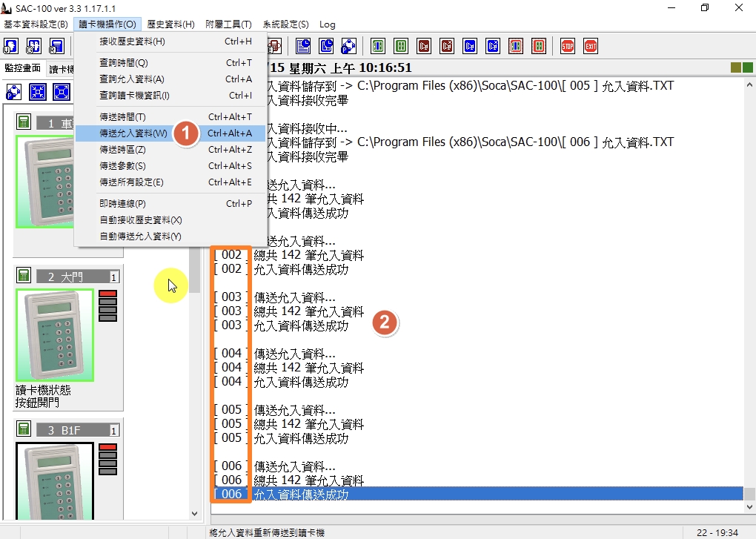Click the second green door toolbar icon
Viewport: 756px width, 539px height.
(401, 46)
